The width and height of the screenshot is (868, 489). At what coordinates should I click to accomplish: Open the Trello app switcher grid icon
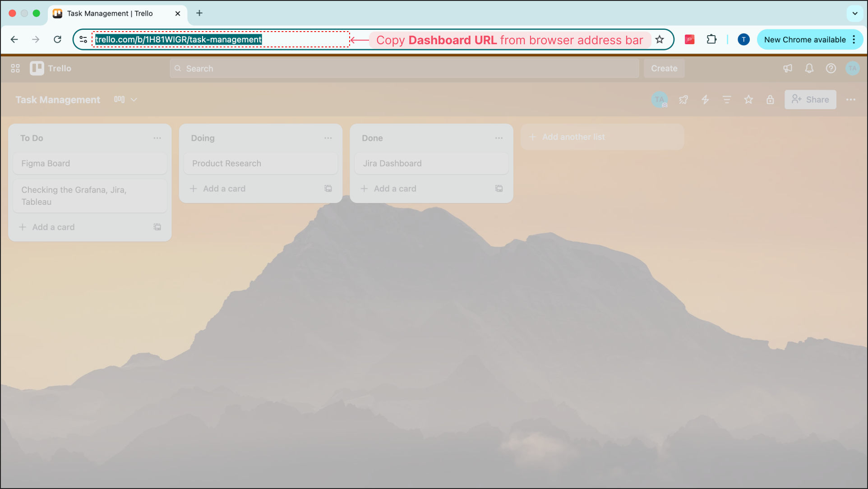[15, 68]
